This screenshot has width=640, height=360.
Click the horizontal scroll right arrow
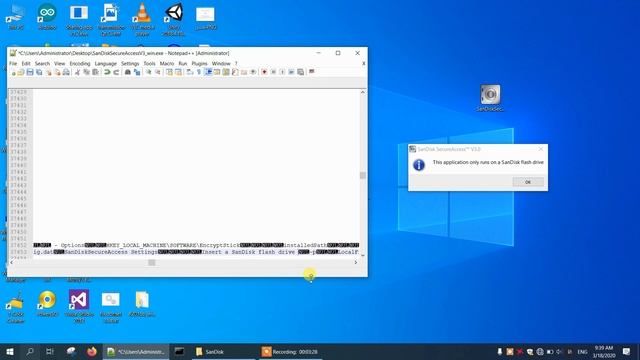[x=355, y=262]
